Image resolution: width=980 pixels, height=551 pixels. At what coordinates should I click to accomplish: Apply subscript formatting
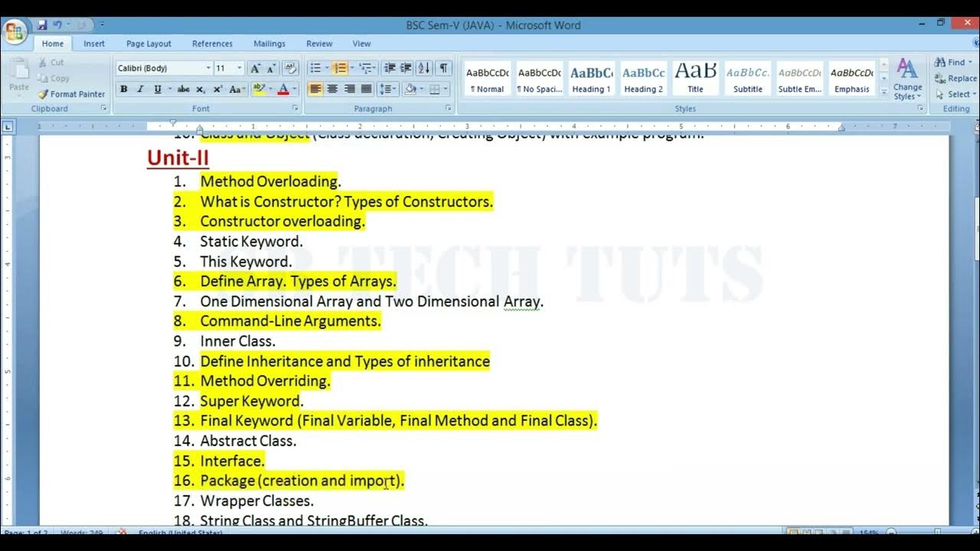pos(201,90)
